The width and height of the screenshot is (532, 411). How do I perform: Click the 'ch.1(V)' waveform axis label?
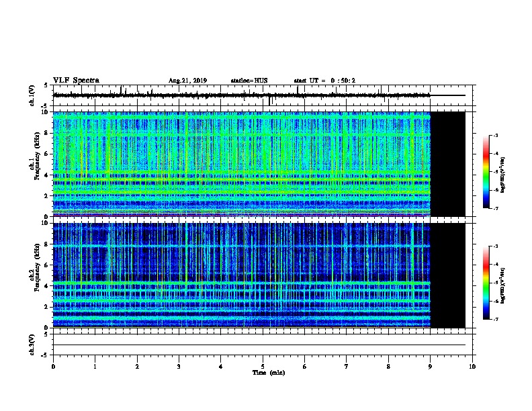pyautogui.click(x=32, y=95)
